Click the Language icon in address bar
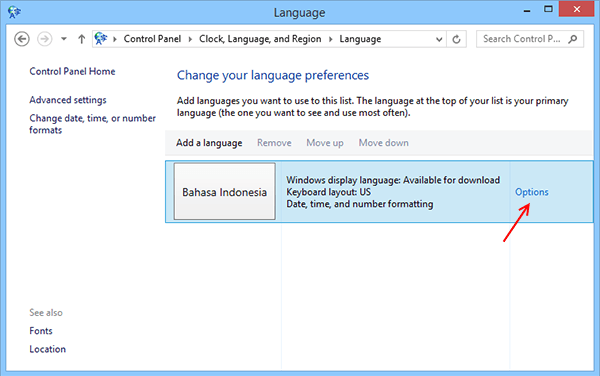 101,39
